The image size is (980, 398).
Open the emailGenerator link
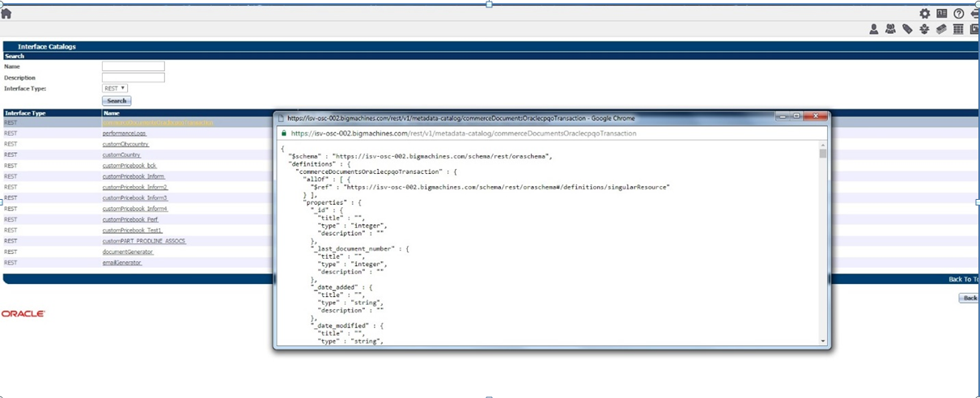pyautogui.click(x=122, y=262)
